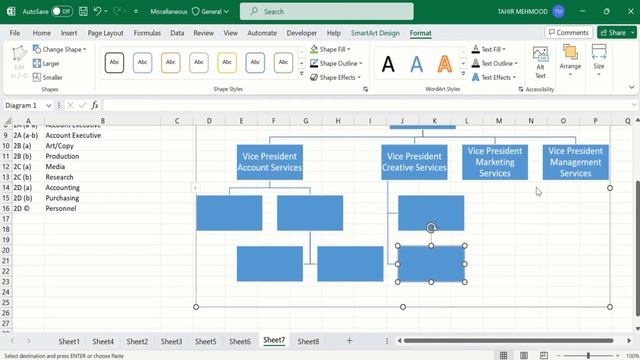
Task: Switch to the Data tab
Action: pyautogui.click(x=177, y=33)
